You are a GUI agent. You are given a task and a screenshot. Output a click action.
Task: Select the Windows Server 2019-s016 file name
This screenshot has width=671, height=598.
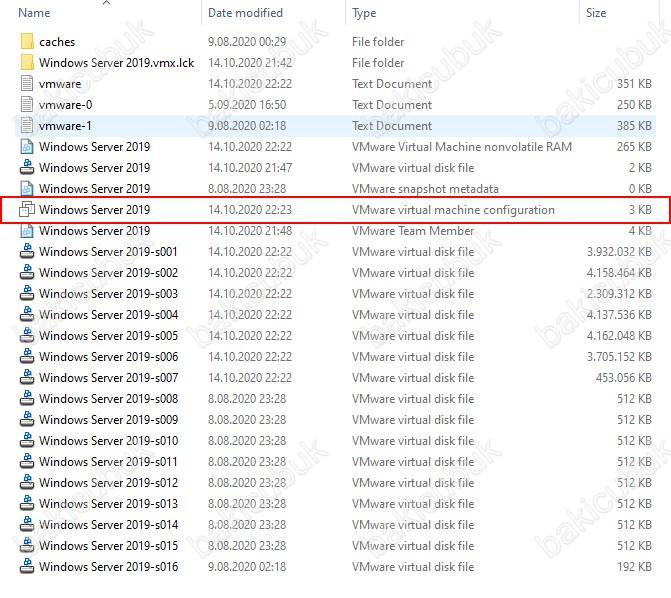pyautogui.click(x=108, y=566)
